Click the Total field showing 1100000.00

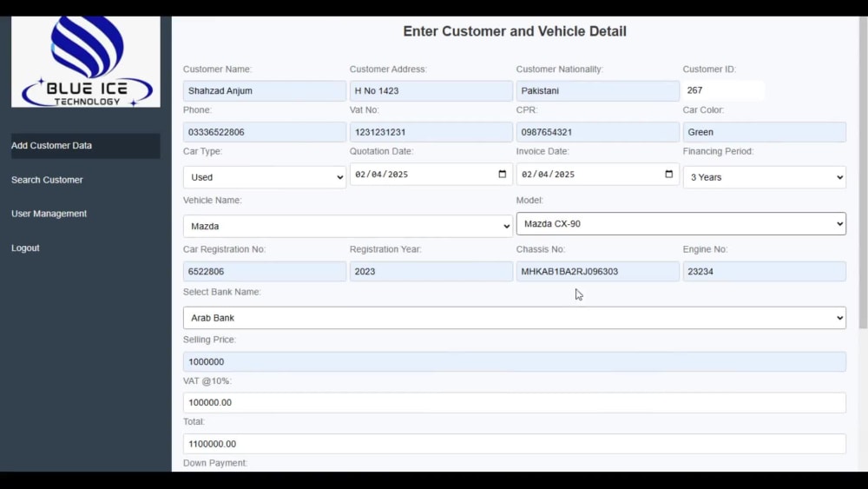(x=514, y=444)
